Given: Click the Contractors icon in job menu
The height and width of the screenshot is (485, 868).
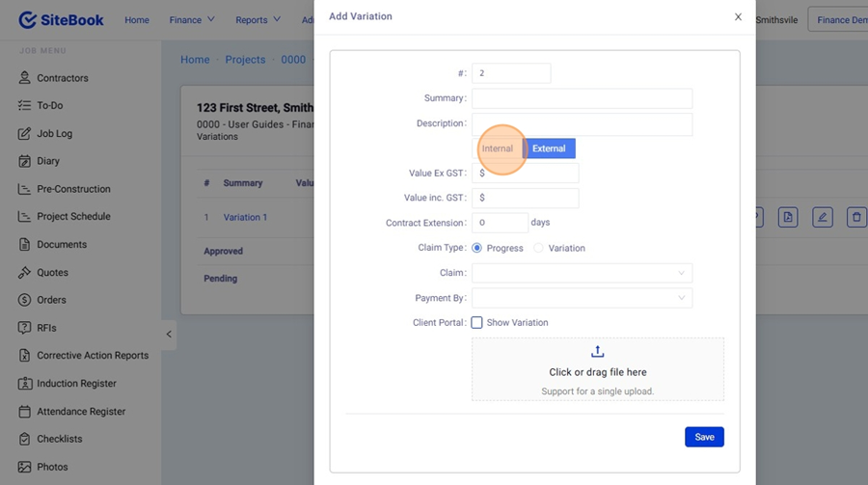Looking at the screenshot, I should tap(24, 78).
